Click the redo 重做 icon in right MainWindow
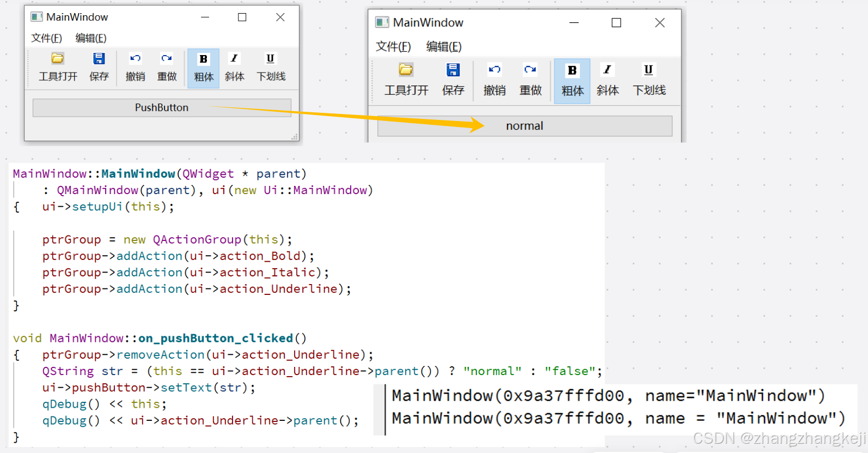 coord(530,70)
